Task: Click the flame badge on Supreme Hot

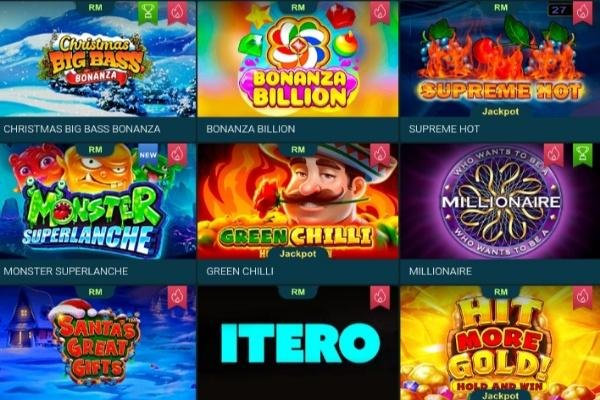Action: (x=582, y=12)
